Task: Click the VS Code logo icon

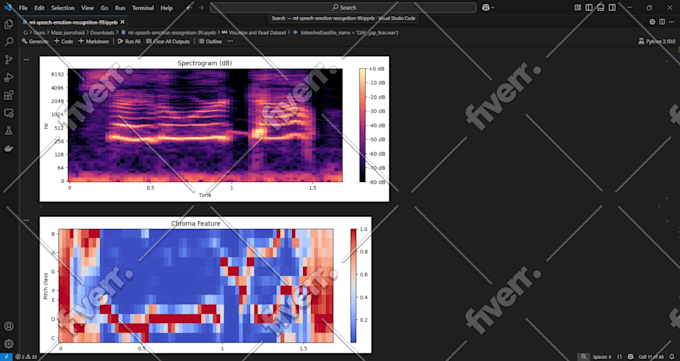Action: coord(7,7)
